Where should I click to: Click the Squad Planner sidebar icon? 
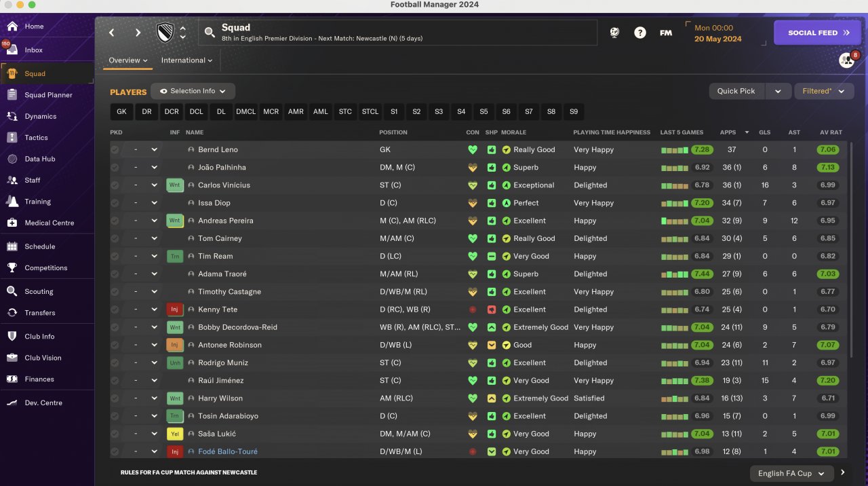coord(12,95)
